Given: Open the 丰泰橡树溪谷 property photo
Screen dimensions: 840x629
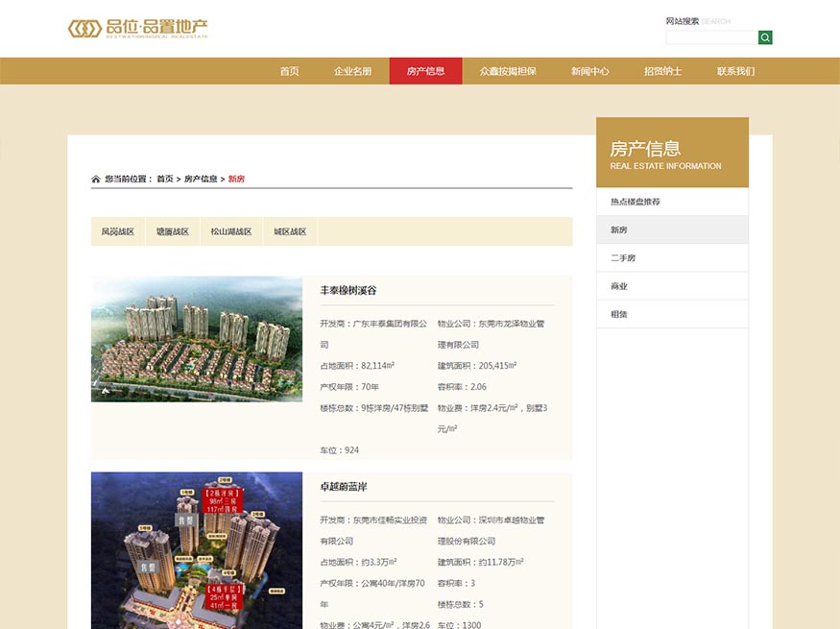Looking at the screenshot, I should [x=197, y=339].
